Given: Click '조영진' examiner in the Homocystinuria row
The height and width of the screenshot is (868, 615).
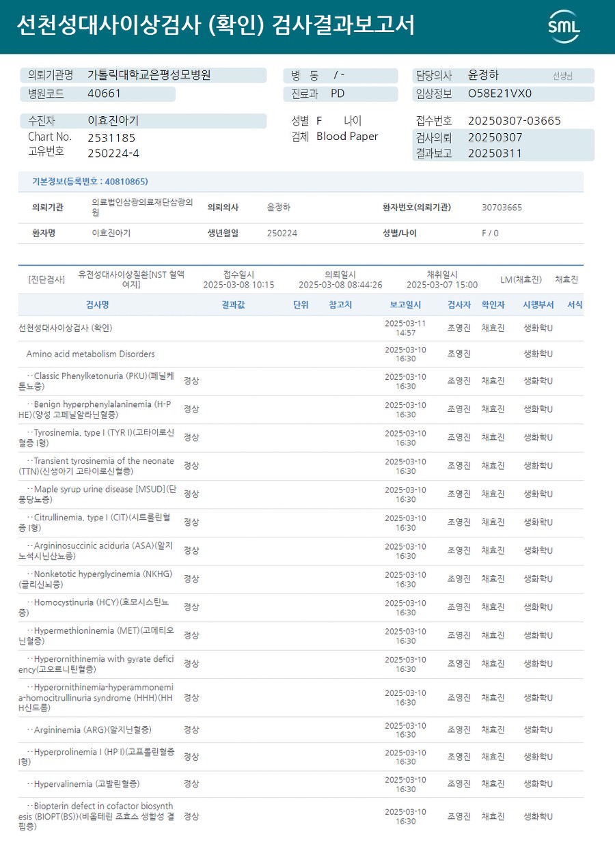Looking at the screenshot, I should point(459,607).
